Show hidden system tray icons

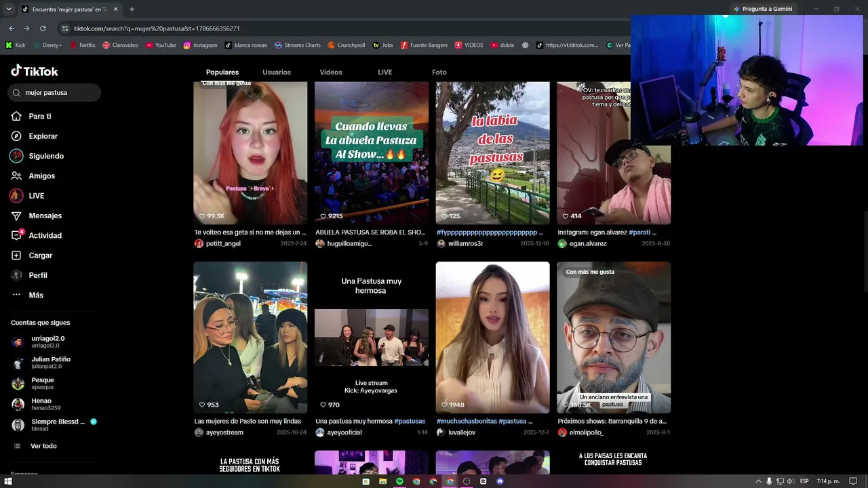point(758,481)
